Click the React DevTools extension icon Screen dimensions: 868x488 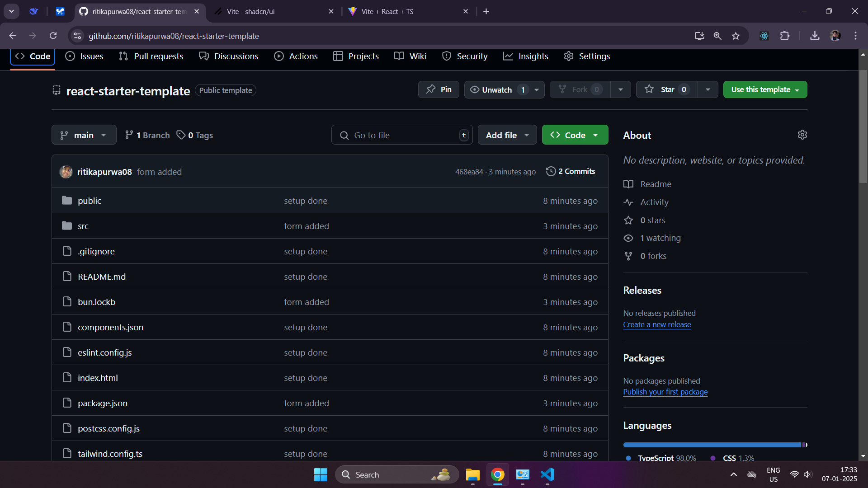764,36
